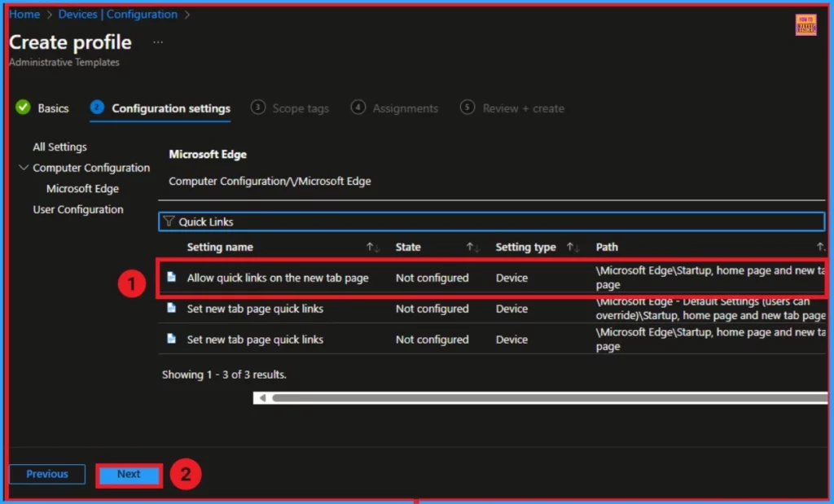Screen dimensions: 834x504
Task: Sort by the Path column arrow
Action: [819, 247]
